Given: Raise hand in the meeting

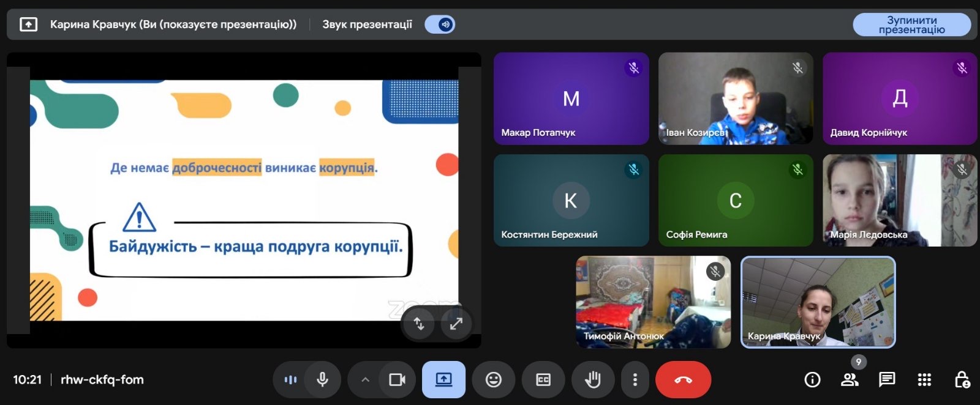Looking at the screenshot, I should pyautogui.click(x=592, y=380).
